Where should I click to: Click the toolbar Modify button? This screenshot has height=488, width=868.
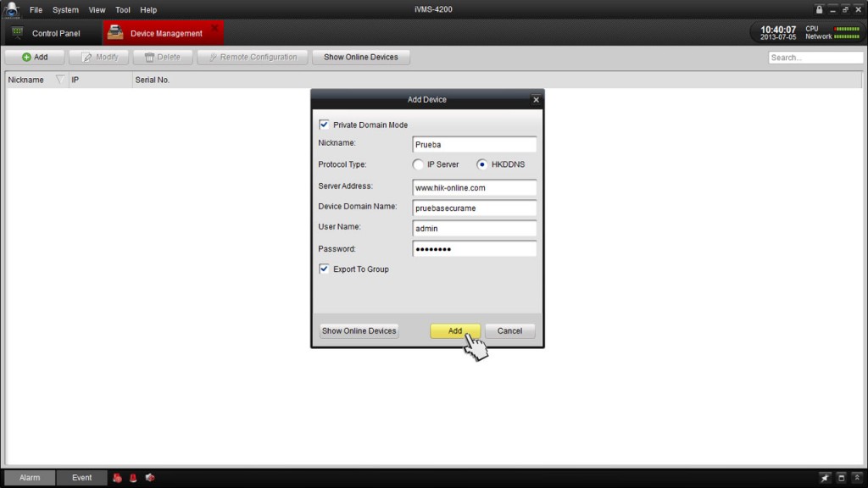click(x=99, y=57)
